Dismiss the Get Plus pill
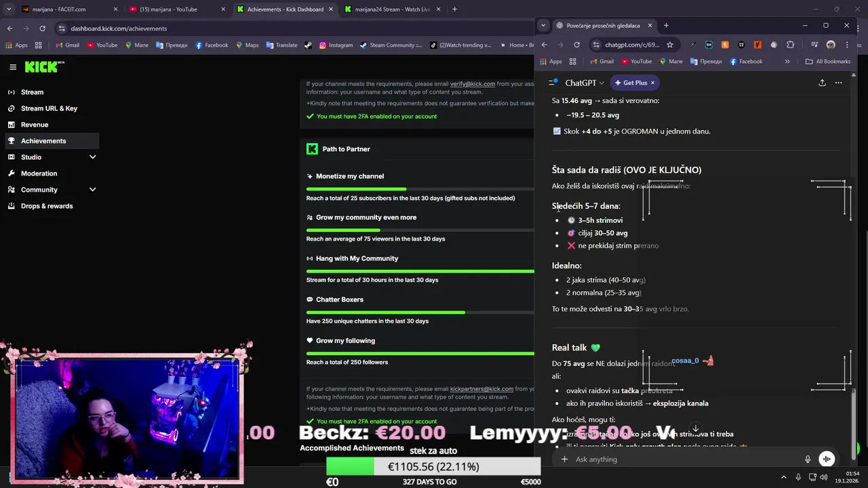 (x=653, y=83)
